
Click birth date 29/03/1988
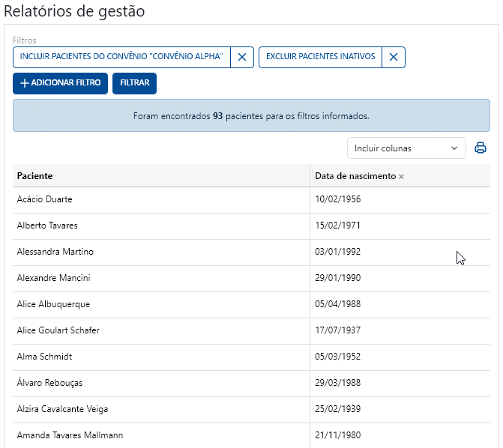click(338, 383)
